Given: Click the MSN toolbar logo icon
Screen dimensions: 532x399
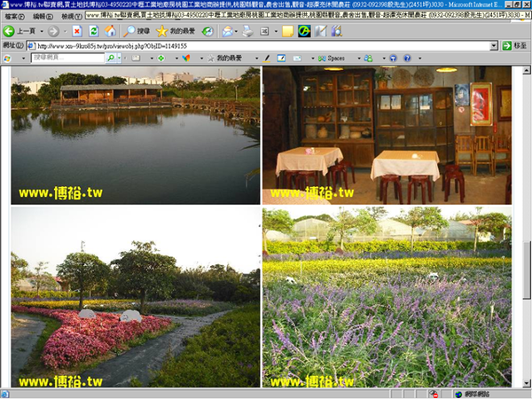Looking at the screenshot, I should click(x=7, y=59).
